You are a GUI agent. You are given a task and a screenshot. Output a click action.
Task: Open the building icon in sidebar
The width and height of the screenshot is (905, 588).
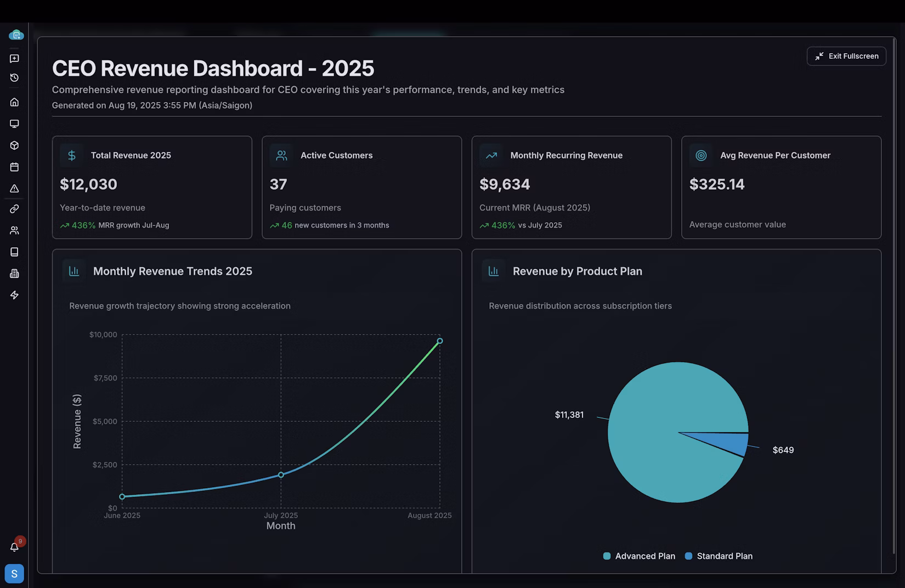(14, 274)
